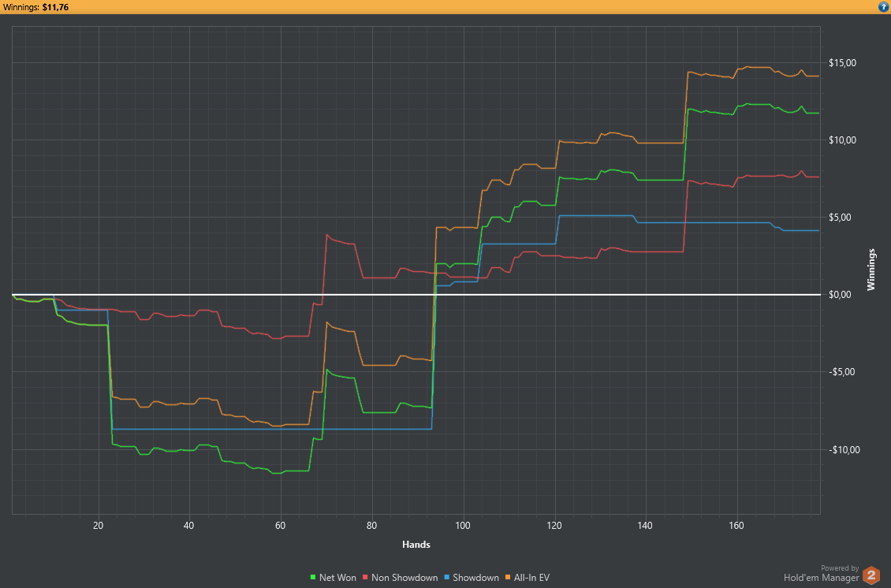The width and height of the screenshot is (891, 588).
Task: Click the $0,00 y-axis label
Action: pos(841,294)
